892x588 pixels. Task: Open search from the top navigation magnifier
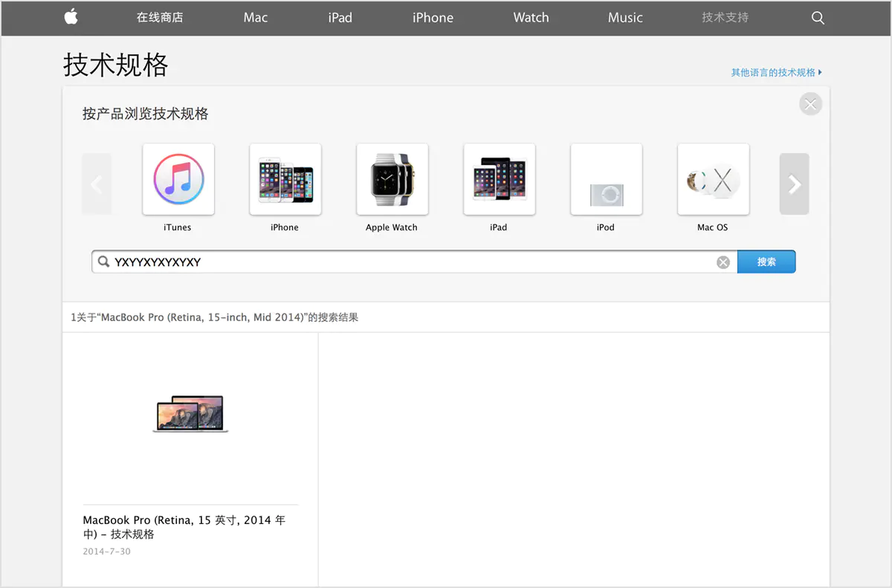tap(818, 18)
